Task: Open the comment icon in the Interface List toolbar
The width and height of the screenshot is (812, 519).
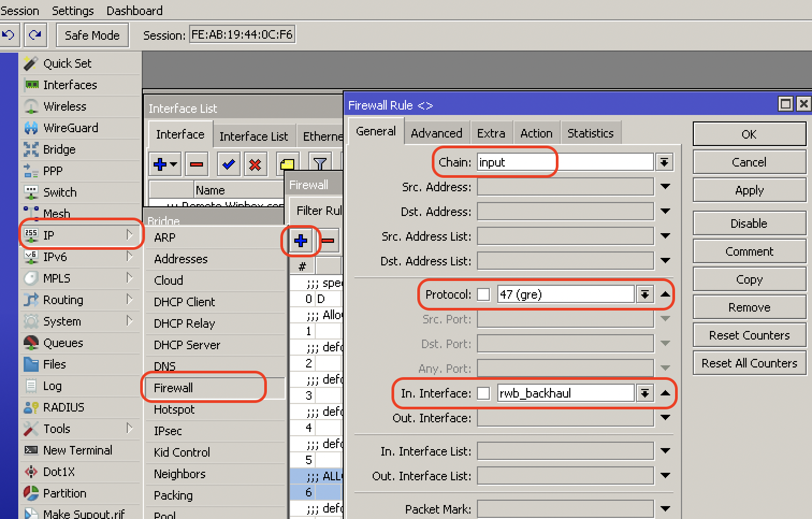Action: pos(287,164)
